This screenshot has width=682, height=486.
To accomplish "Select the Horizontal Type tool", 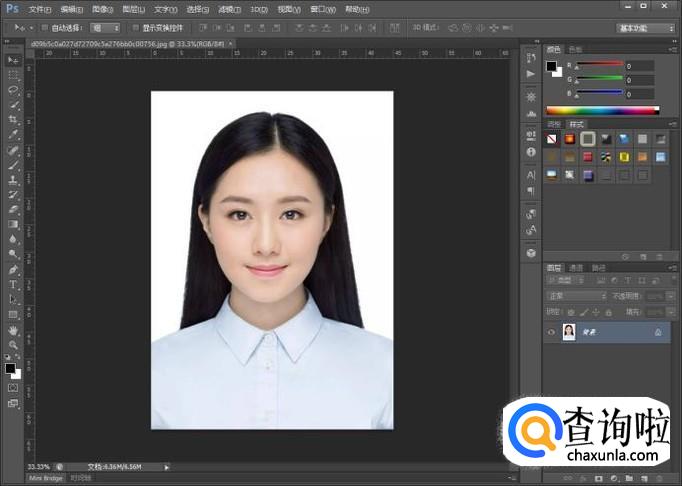I will coord(13,284).
